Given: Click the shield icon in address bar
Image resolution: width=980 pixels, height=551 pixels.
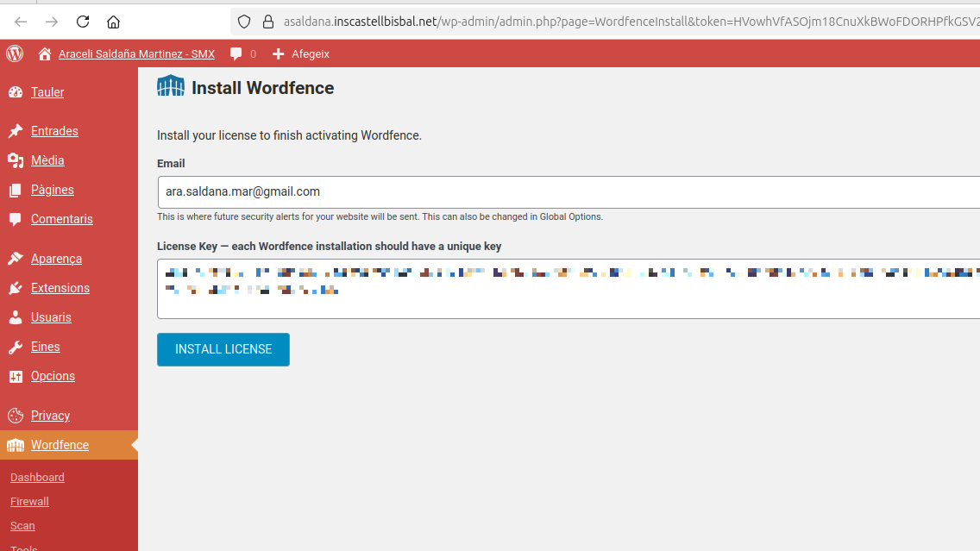Looking at the screenshot, I should tap(244, 22).
